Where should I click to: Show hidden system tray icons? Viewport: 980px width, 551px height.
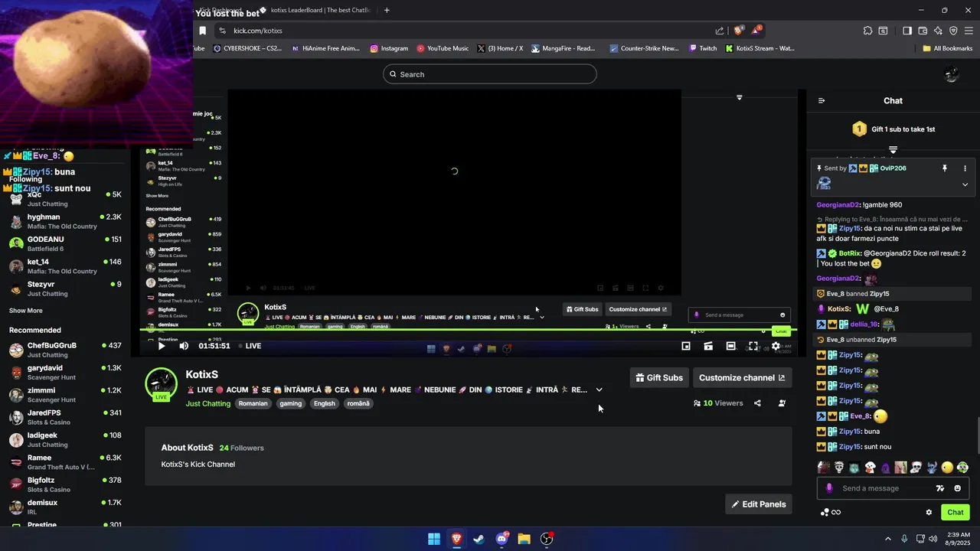[888, 539]
